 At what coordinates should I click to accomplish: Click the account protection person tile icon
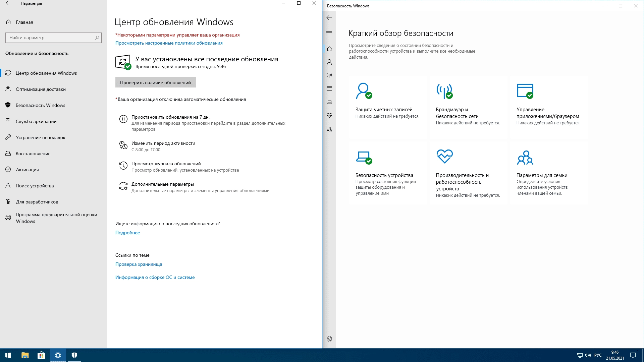coord(364,91)
